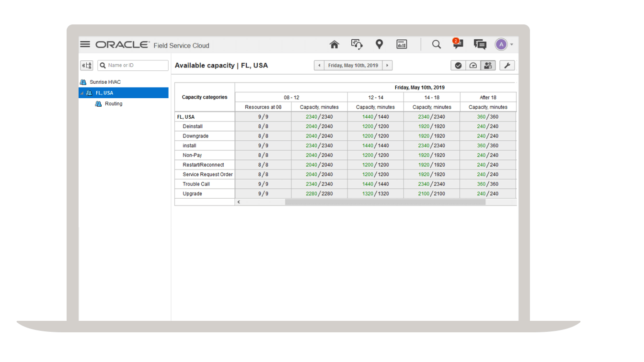Click the messages chat icon

coord(480,44)
